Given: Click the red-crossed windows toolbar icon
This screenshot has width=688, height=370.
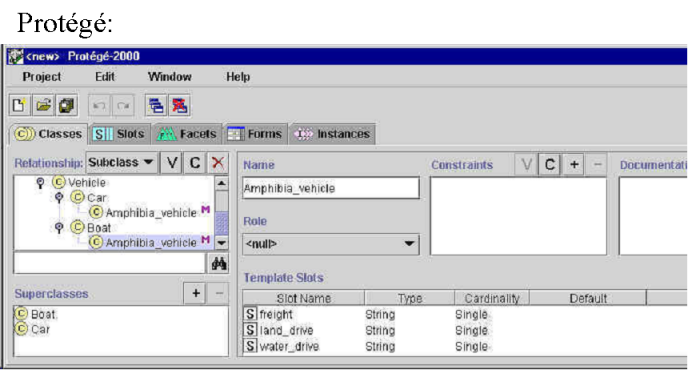Looking at the screenshot, I should tap(180, 106).
